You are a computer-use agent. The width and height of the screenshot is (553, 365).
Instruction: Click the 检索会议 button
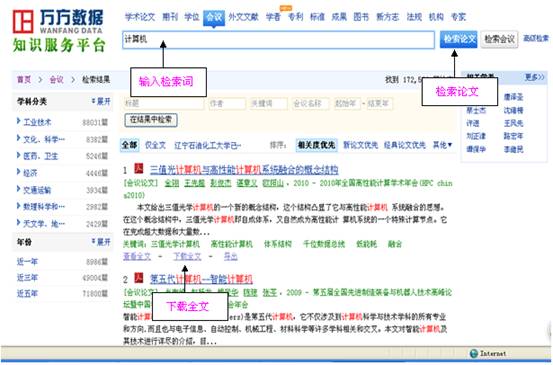coord(499,39)
